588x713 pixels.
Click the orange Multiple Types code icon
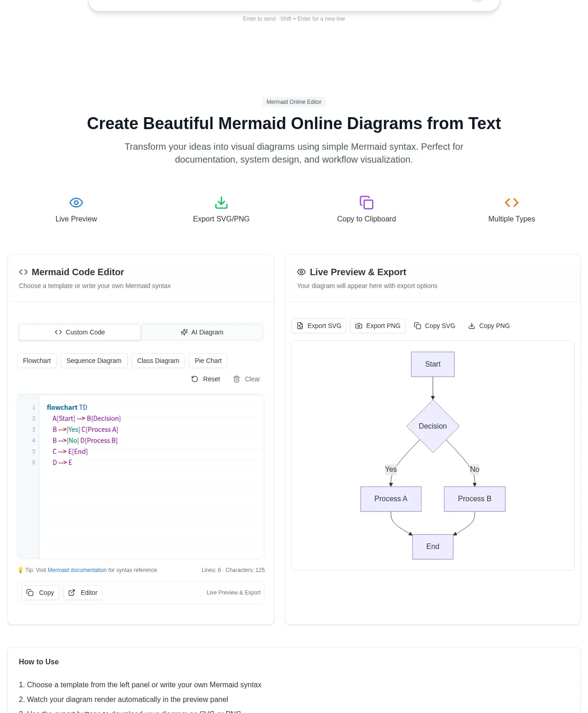tap(512, 203)
